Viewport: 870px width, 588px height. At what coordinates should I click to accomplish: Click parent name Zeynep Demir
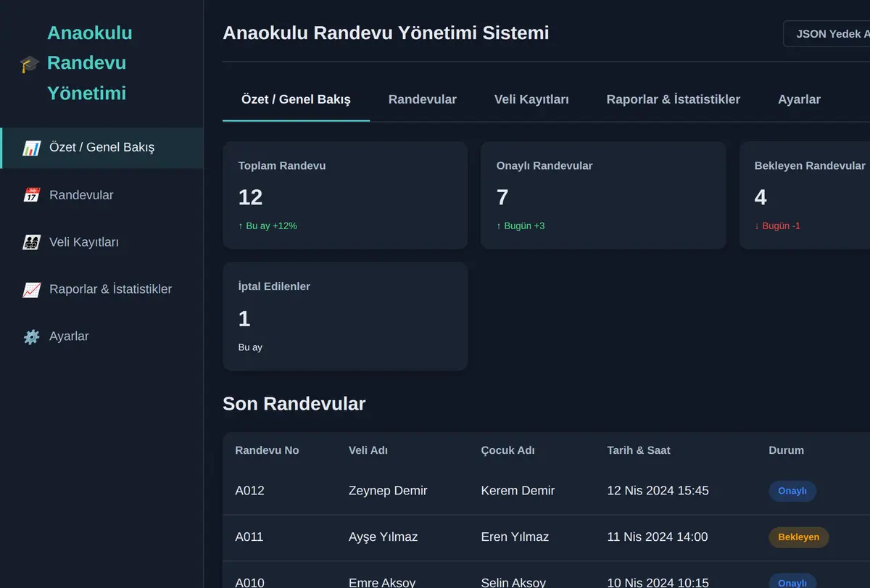(388, 491)
